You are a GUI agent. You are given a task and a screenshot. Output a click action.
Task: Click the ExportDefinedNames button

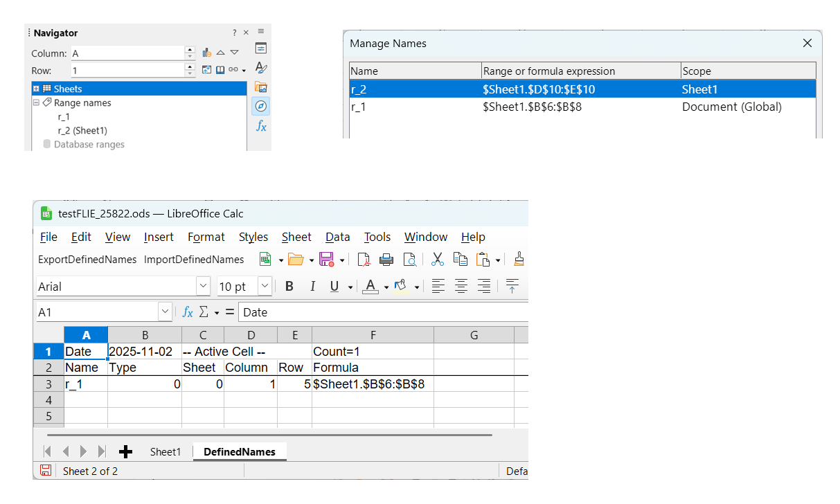pyautogui.click(x=87, y=260)
